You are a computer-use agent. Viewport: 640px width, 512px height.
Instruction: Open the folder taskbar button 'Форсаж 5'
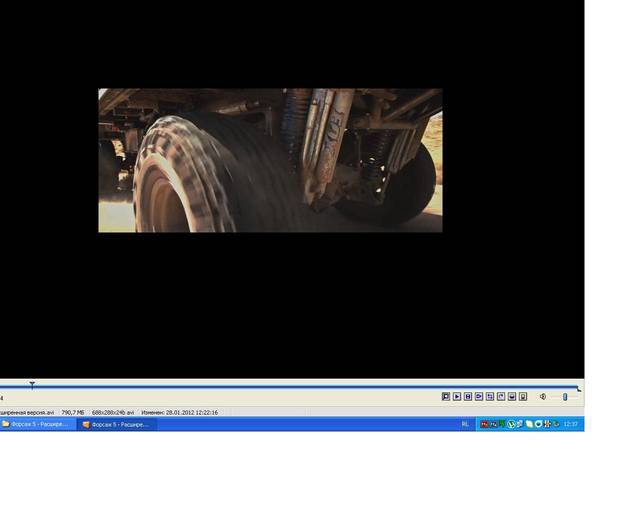(38, 424)
